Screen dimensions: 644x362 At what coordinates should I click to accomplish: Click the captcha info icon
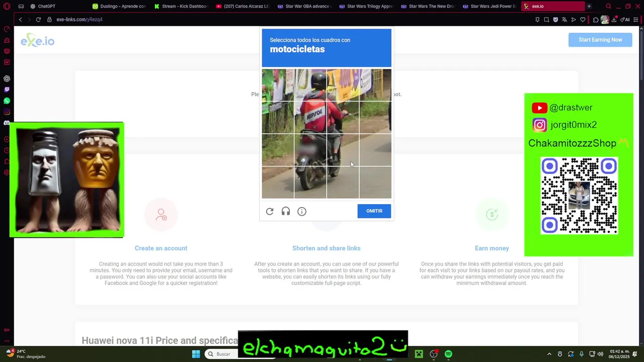302,211
